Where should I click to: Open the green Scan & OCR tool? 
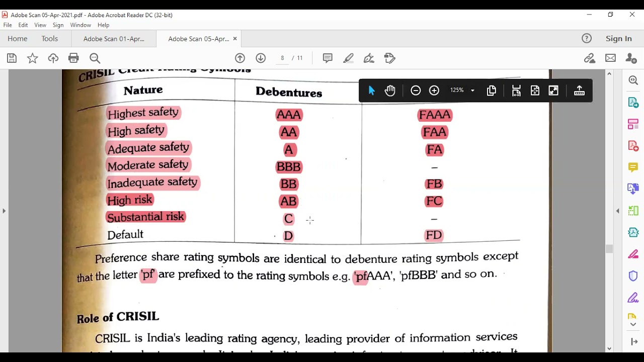tap(633, 211)
